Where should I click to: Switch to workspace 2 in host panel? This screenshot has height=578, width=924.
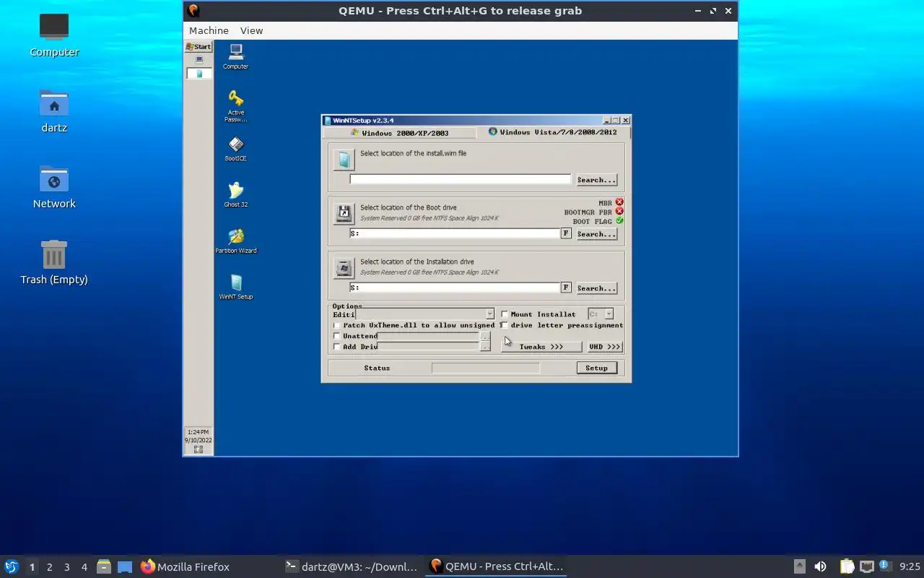tap(49, 567)
